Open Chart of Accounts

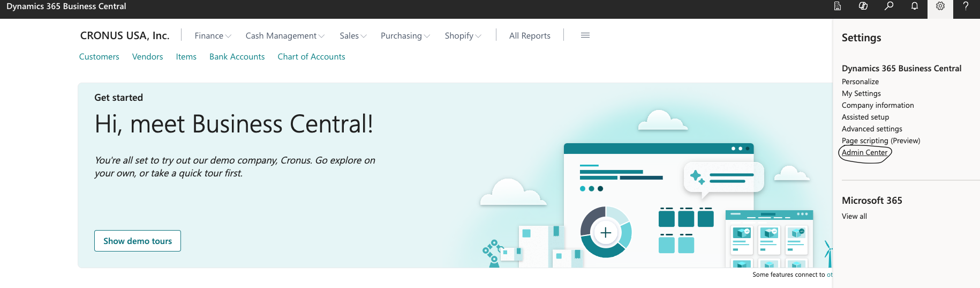(x=311, y=57)
